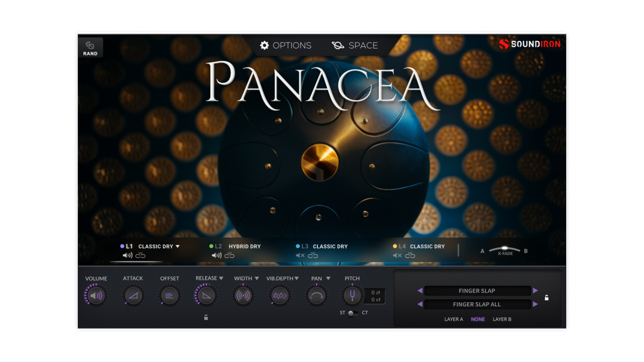
Task: Click the Pitch tuning fork knob
Action: point(352,295)
